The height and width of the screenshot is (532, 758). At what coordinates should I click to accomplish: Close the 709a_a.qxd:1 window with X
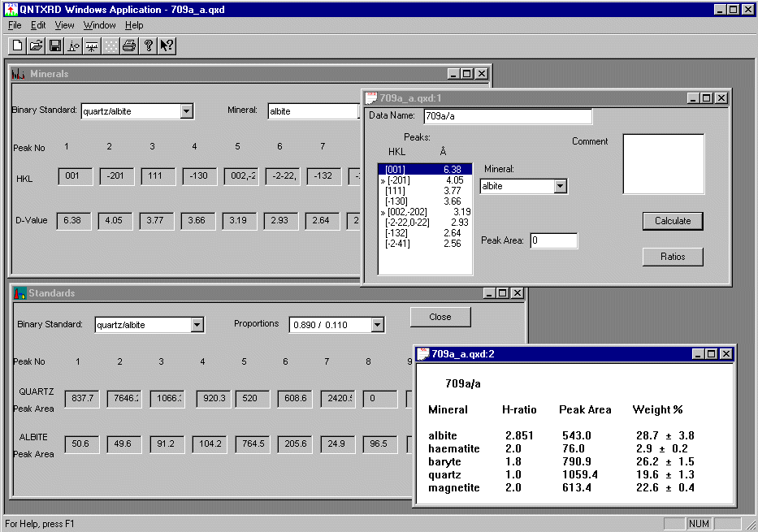721,98
